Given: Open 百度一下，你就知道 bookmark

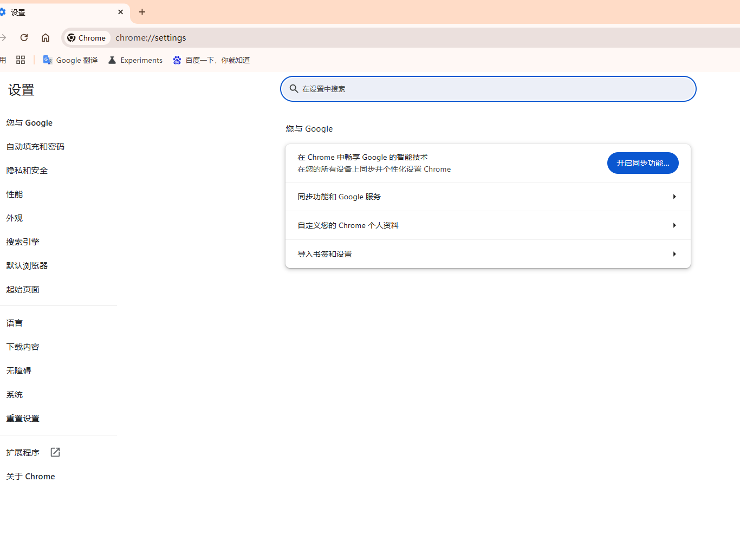Looking at the screenshot, I should [211, 60].
